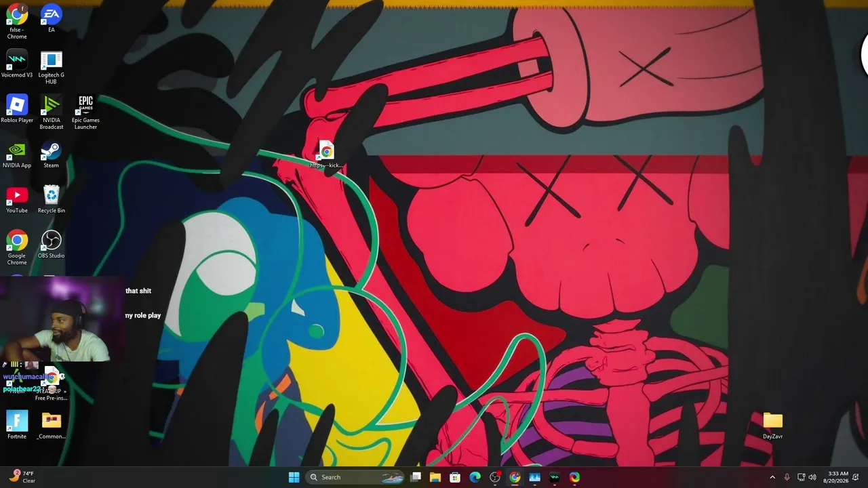Open the false - Chrome desktop shortcut
The image size is (868, 488).
pyautogui.click(x=17, y=22)
